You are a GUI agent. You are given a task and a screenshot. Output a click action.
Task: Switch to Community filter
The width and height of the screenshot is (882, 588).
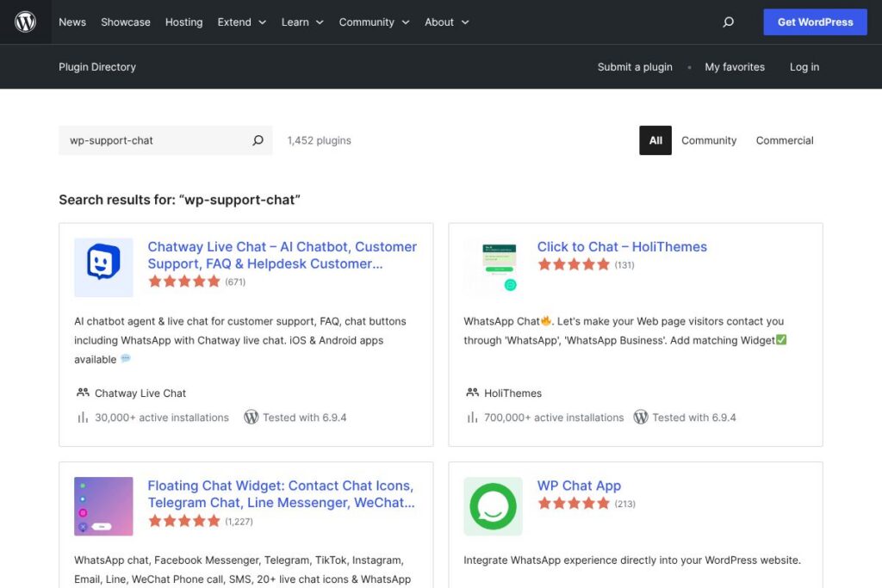point(709,140)
